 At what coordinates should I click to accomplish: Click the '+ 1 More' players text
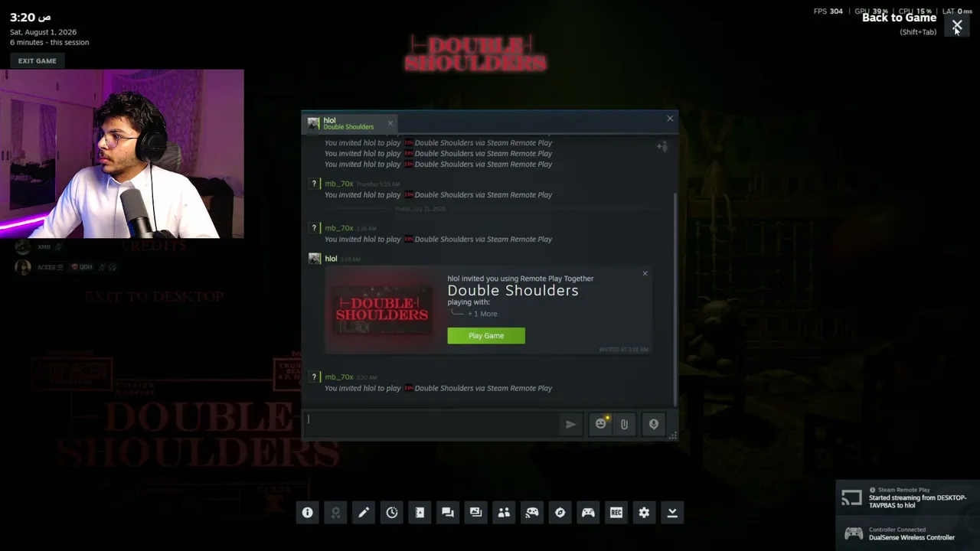[482, 314]
